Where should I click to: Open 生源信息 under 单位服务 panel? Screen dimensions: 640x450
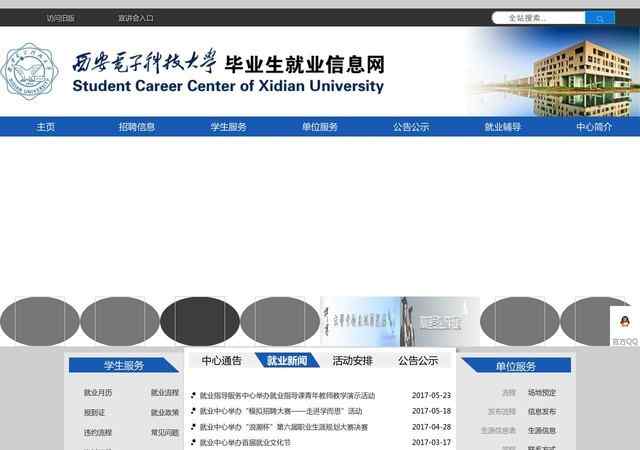(542, 430)
